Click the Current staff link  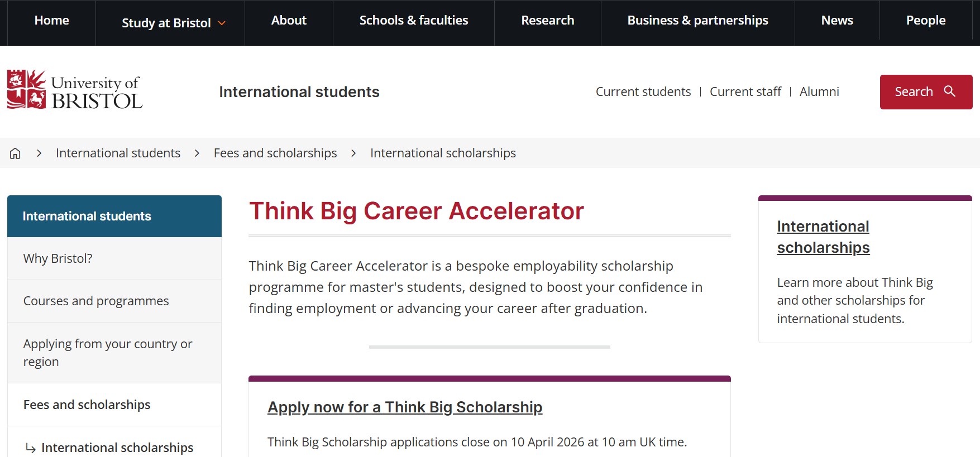click(x=745, y=91)
